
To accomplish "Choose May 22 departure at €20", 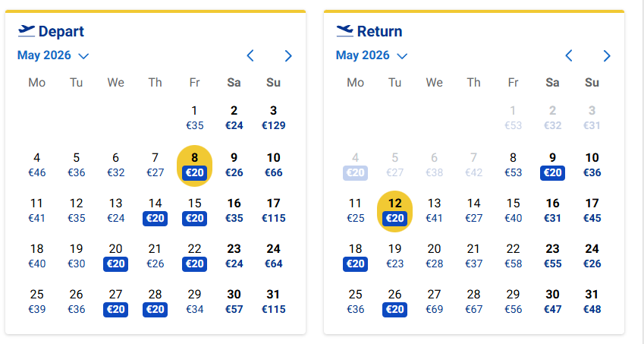I will (195, 256).
